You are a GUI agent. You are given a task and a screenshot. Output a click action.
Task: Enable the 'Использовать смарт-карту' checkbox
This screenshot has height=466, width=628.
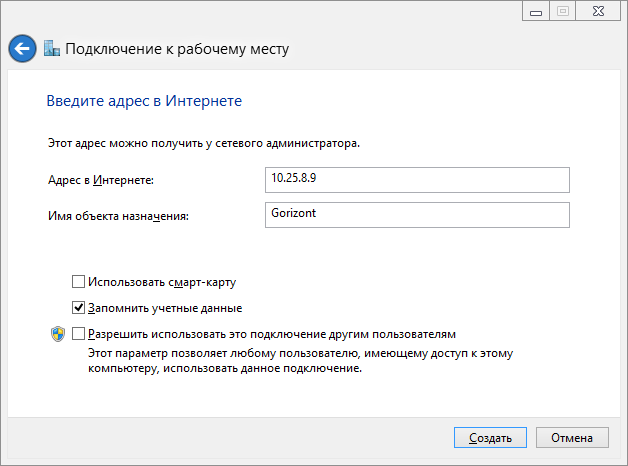[79, 282]
